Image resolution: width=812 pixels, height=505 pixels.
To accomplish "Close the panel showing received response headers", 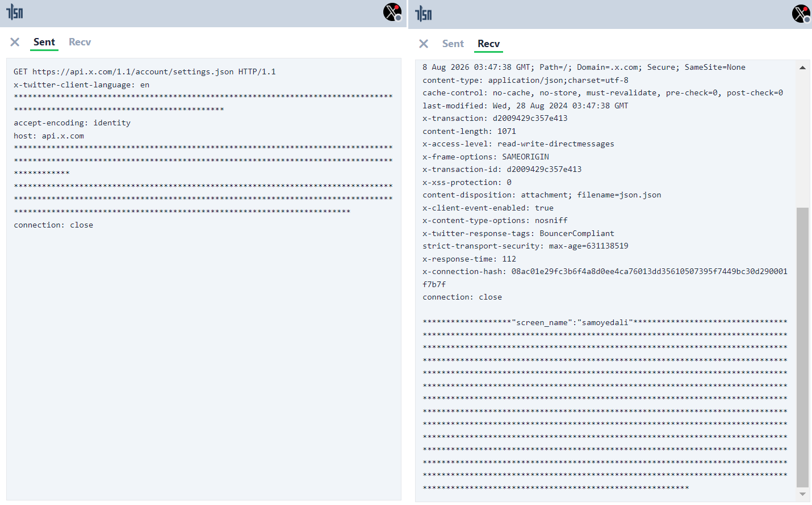I will point(424,44).
